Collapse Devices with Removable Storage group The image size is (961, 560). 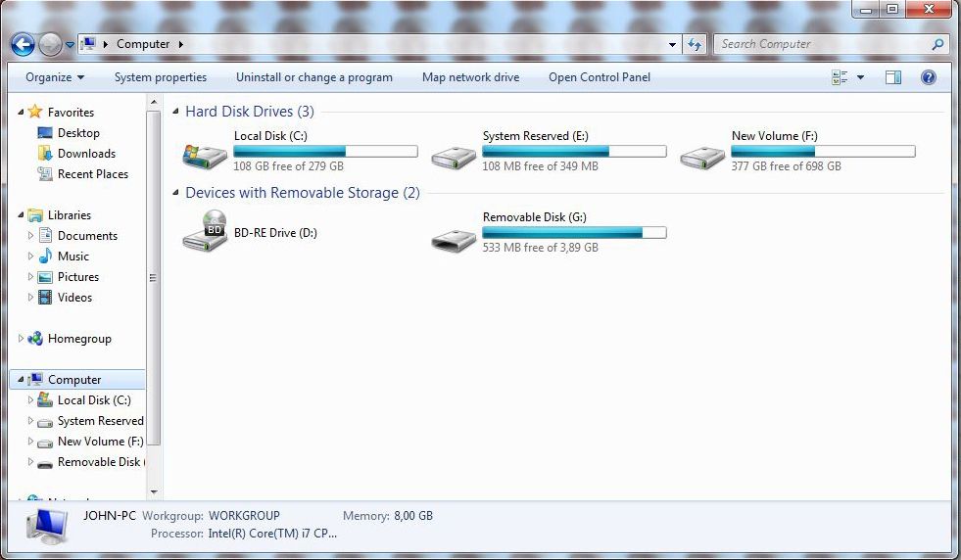click(x=176, y=193)
